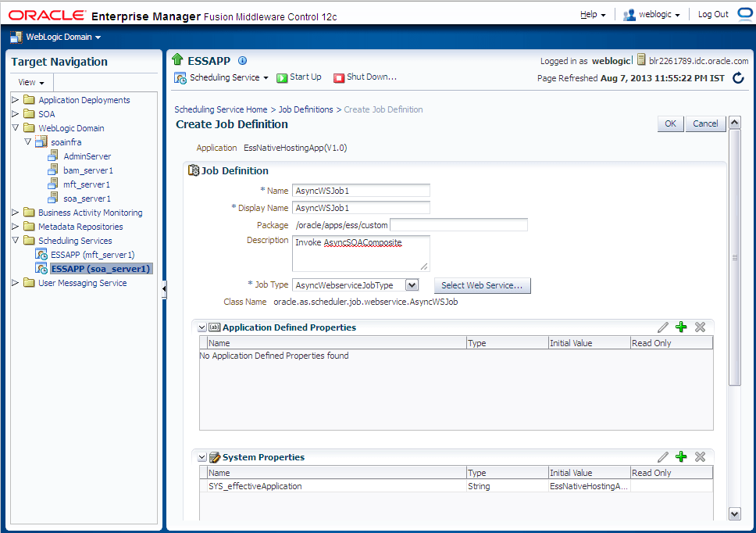Click the scroll down arrow of the page

tap(734, 513)
